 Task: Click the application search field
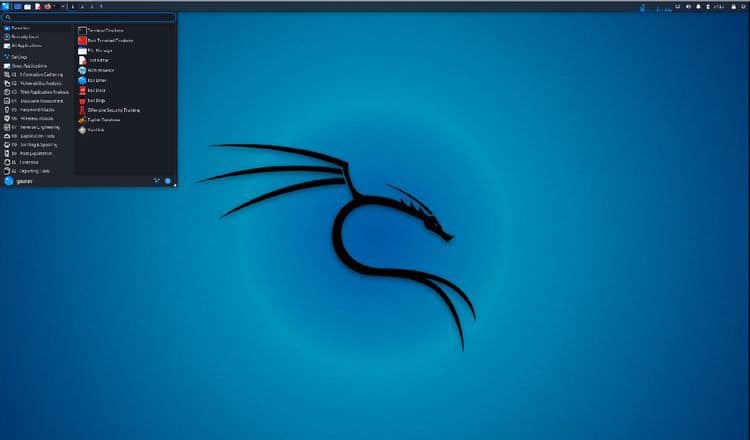click(x=90, y=17)
